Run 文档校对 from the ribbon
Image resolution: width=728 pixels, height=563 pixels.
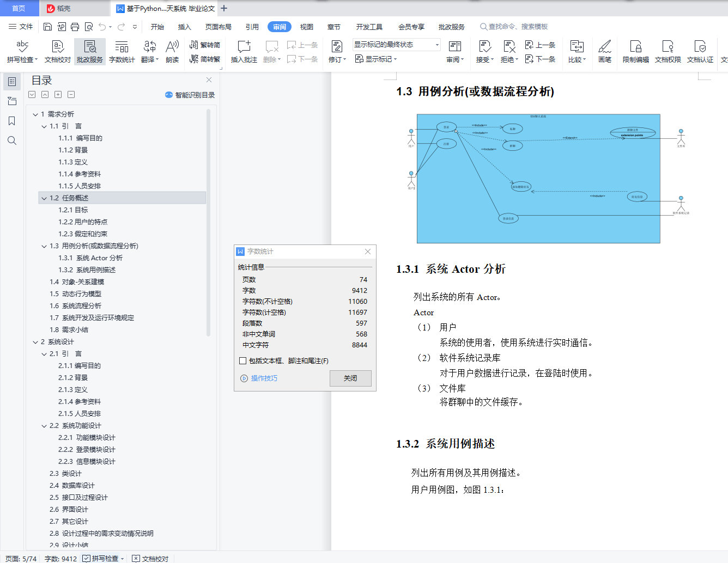click(58, 52)
